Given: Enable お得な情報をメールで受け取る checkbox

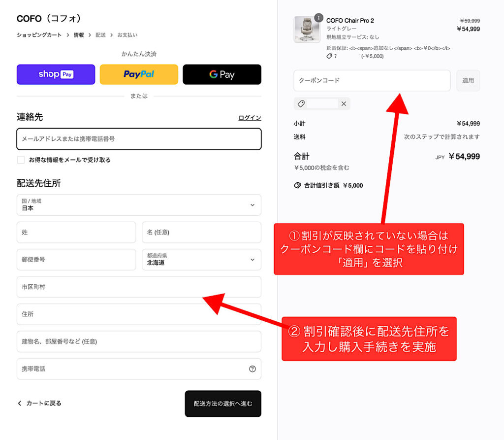Looking at the screenshot, I should (21, 160).
